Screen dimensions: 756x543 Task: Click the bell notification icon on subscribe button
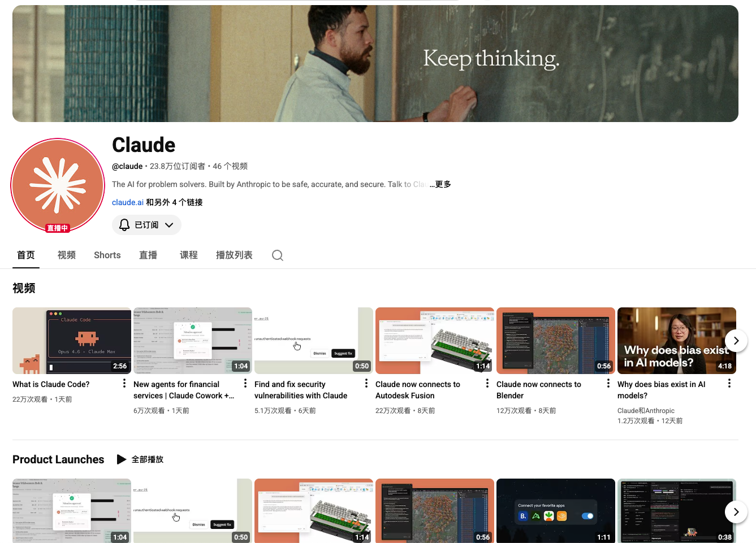click(x=124, y=225)
